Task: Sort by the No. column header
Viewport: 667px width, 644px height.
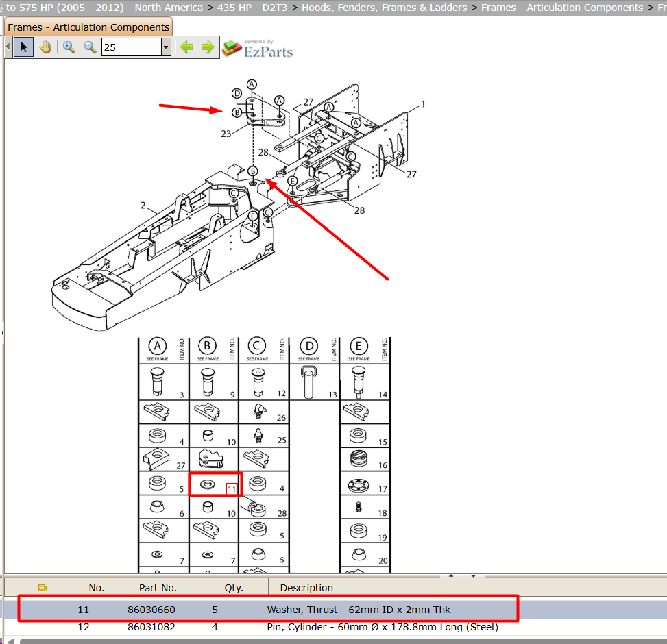Action: coord(97,587)
